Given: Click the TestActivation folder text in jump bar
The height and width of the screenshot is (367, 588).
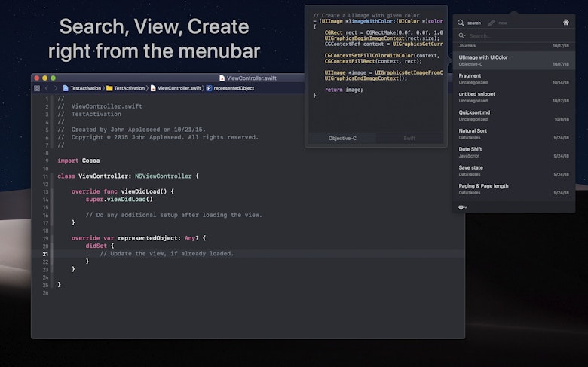Looking at the screenshot, I should pyautogui.click(x=130, y=88).
